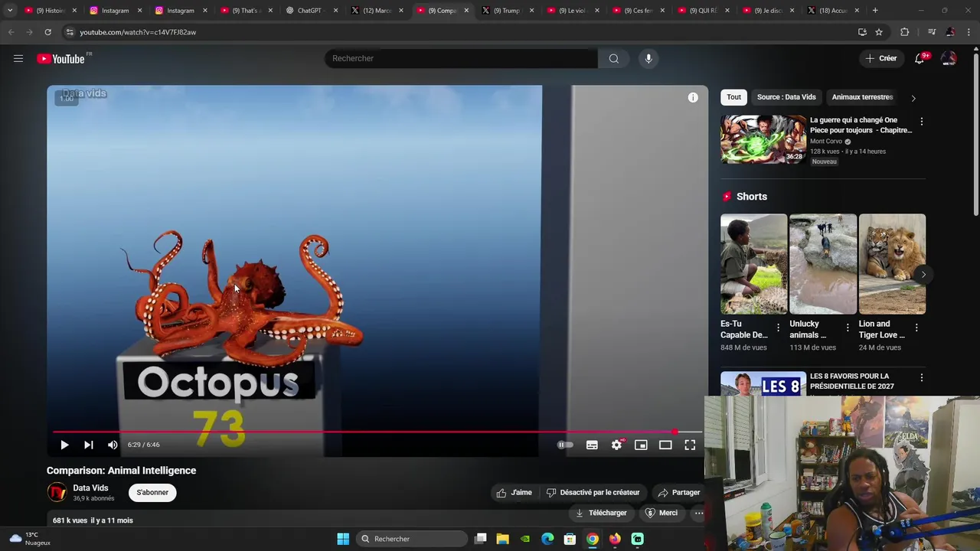Subscribe with the S'abonner button
The height and width of the screenshot is (551, 980).
[152, 492]
